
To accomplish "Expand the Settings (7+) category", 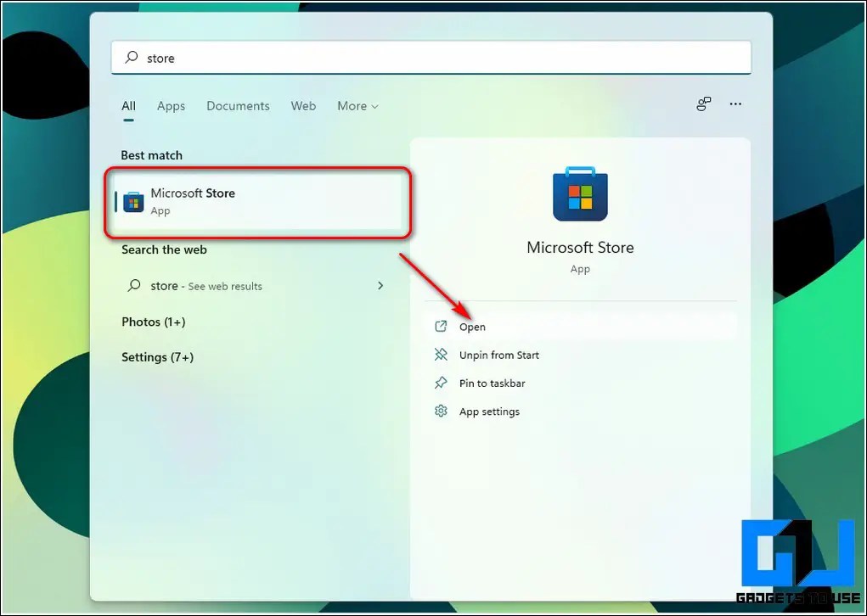I will (x=158, y=357).
